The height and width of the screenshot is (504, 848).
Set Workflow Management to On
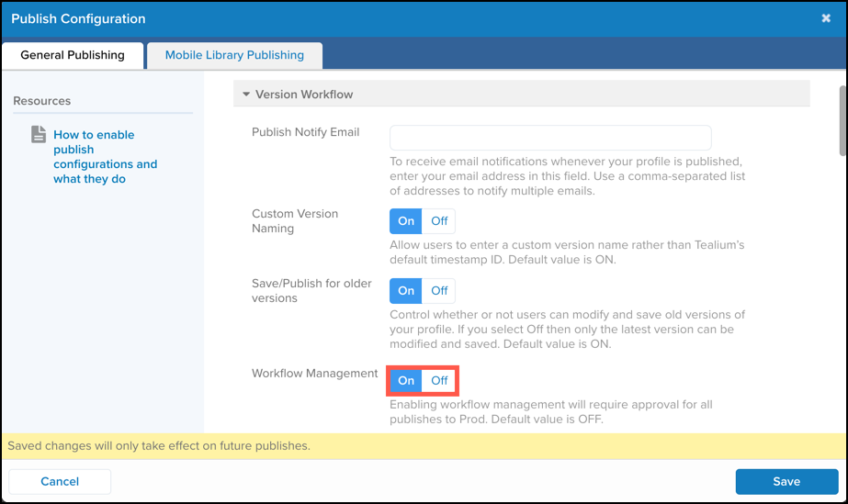(x=406, y=380)
